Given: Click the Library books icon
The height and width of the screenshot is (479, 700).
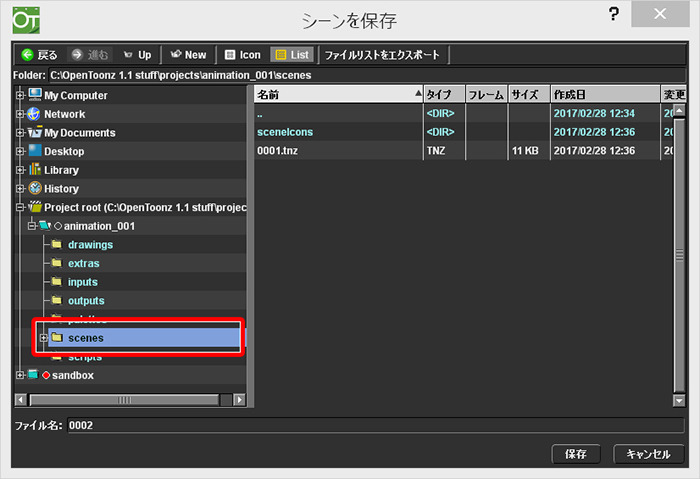Looking at the screenshot, I should [35, 169].
